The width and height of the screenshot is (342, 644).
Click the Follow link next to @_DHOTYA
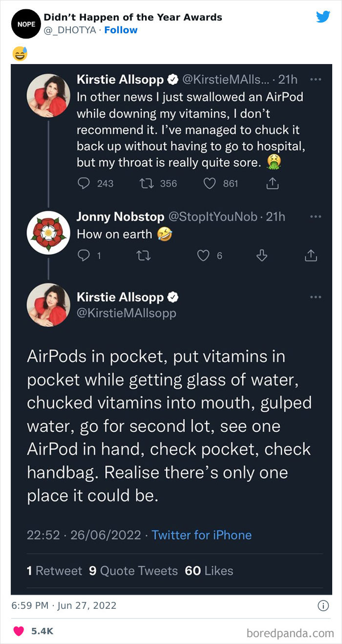[121, 30]
